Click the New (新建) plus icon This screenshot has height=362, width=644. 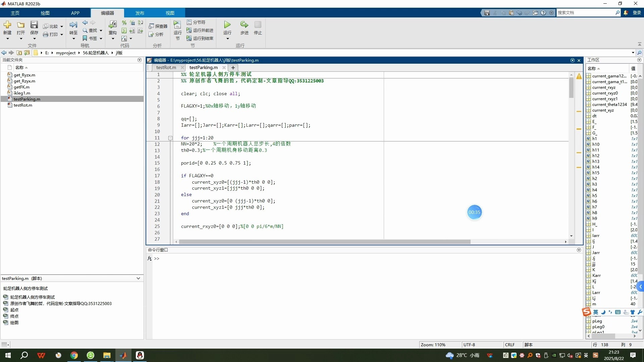(x=7, y=25)
